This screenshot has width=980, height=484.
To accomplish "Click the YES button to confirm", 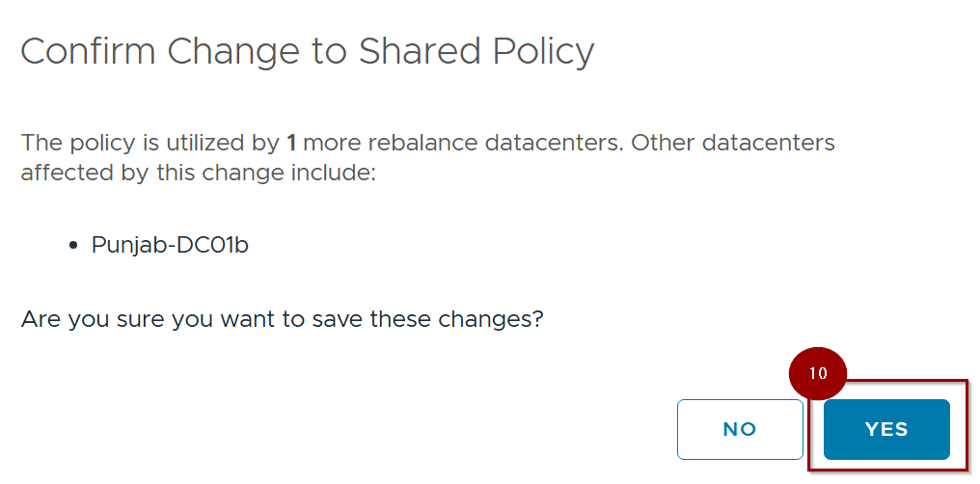I will 886,429.
